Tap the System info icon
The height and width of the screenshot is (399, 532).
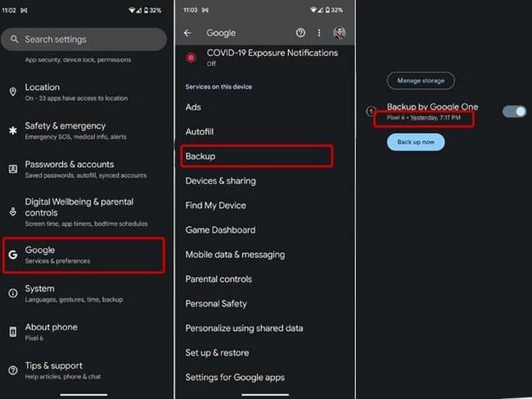pos(12,293)
